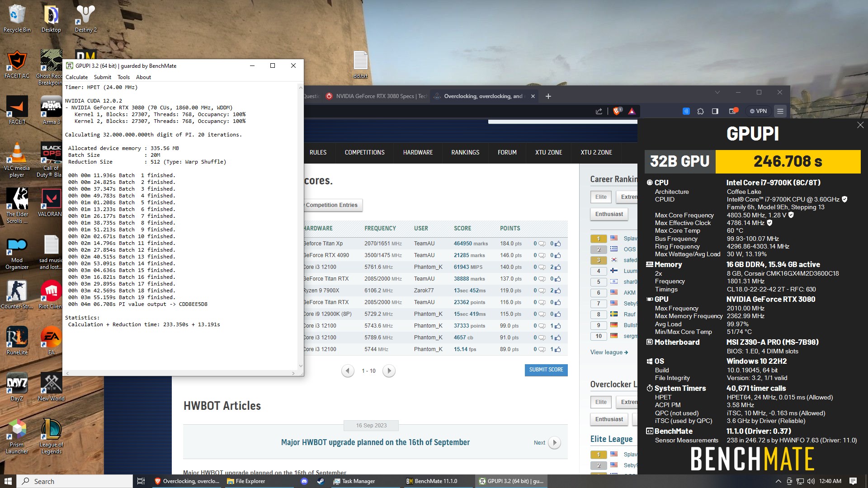Go to previous page of scores table
The image size is (868, 488).
[x=347, y=371]
